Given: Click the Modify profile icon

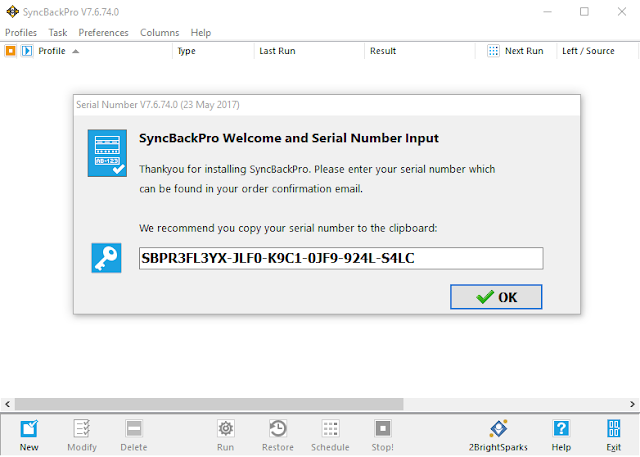Looking at the screenshot, I should (82, 429).
